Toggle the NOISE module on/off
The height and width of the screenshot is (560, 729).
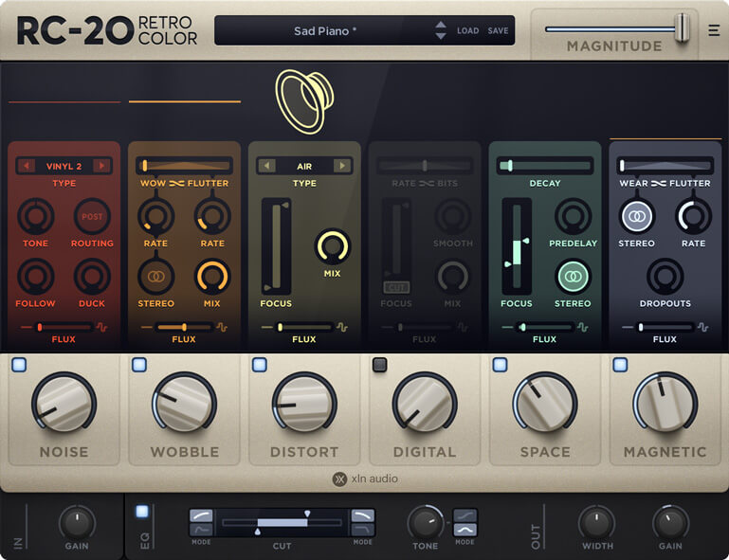click(19, 365)
